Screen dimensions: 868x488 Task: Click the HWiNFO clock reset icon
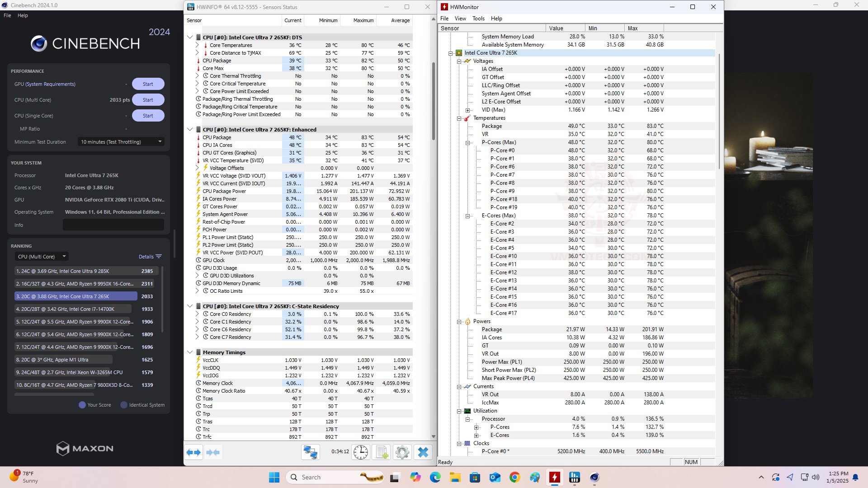coord(361,452)
